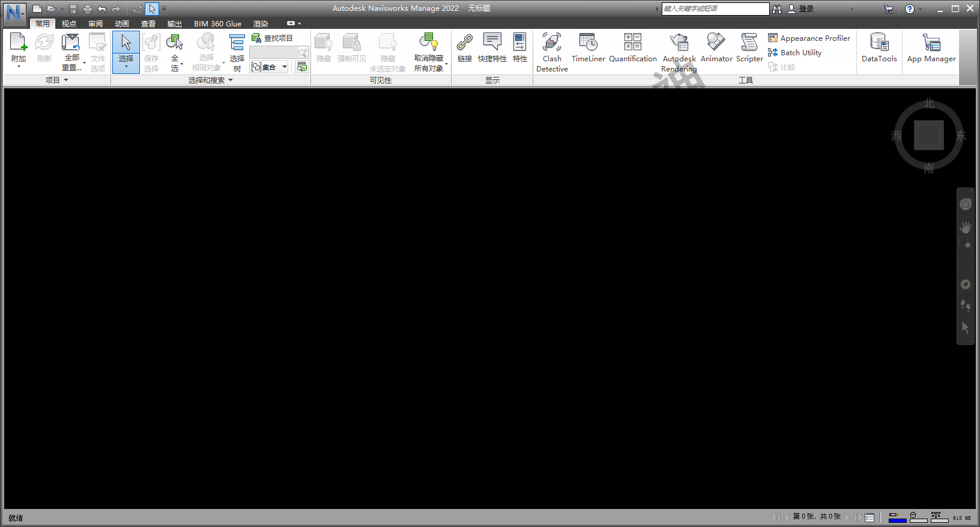Open Autodesk Rendering tool
This screenshot has width=980, height=527.
[679, 52]
